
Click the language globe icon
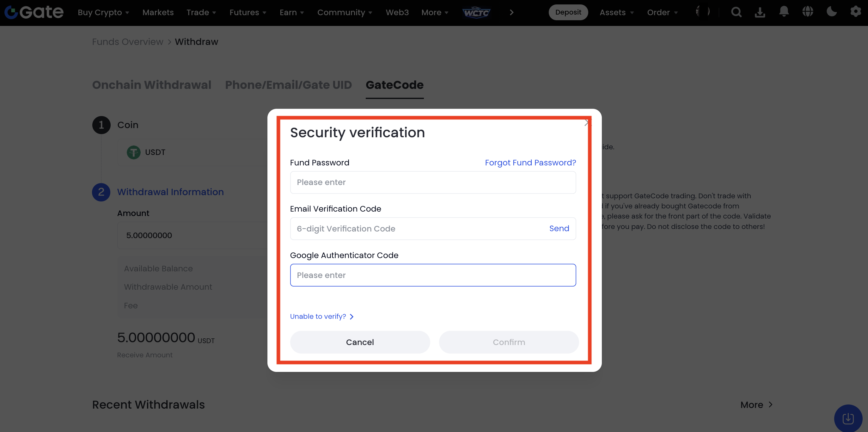[808, 12]
